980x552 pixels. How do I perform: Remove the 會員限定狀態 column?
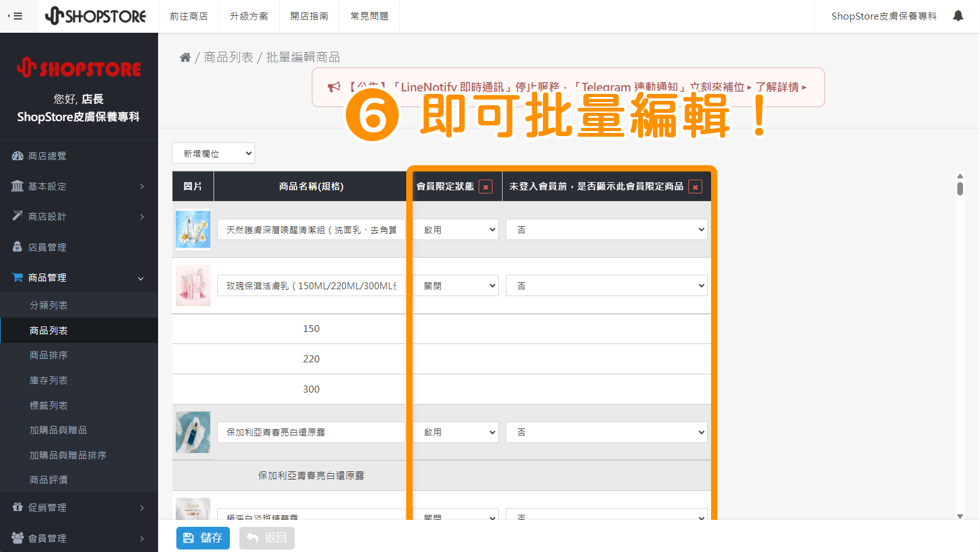click(x=486, y=187)
